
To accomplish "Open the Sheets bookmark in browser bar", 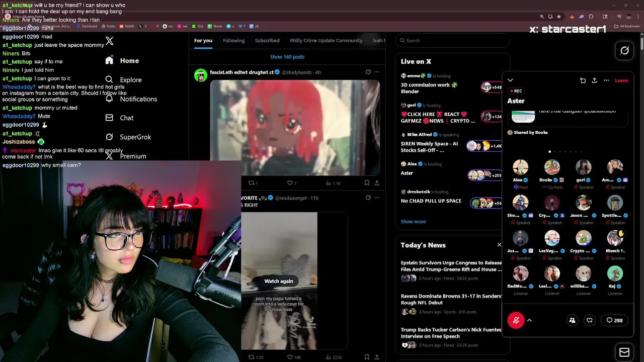I will [x=215, y=26].
